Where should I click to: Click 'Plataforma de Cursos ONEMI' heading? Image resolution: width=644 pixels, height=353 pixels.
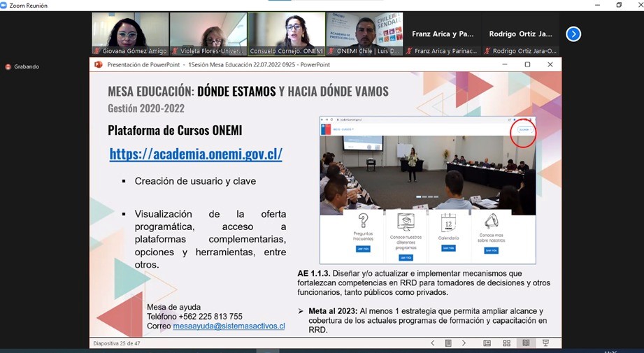pos(175,131)
